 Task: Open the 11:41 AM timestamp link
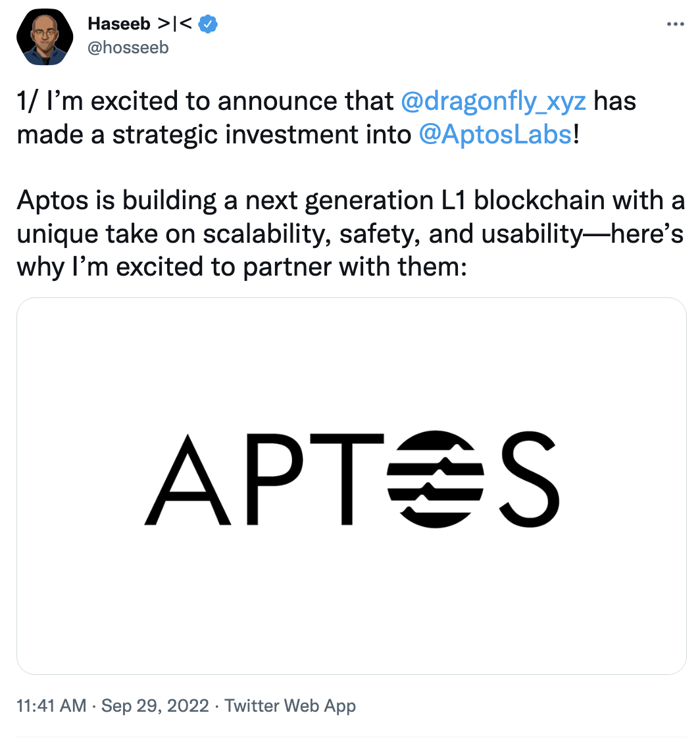pyautogui.click(x=51, y=706)
